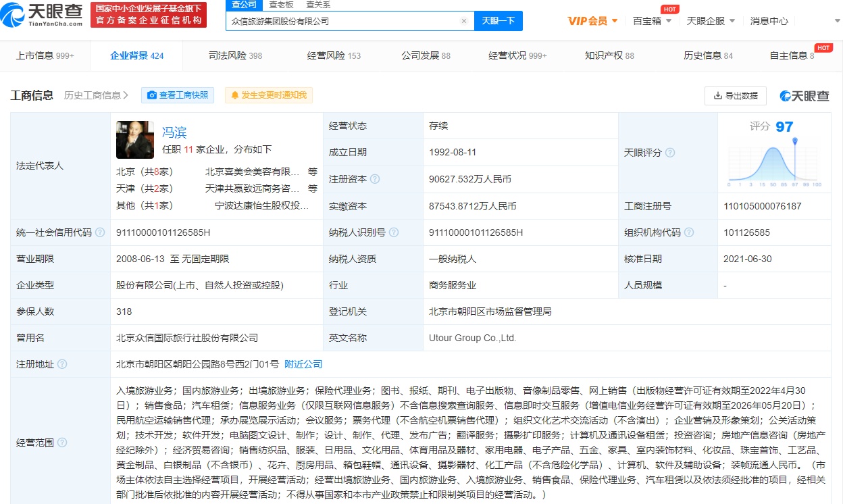The image size is (843, 504).
Task: Show more Beijing companies via 等
Action: click(313, 172)
